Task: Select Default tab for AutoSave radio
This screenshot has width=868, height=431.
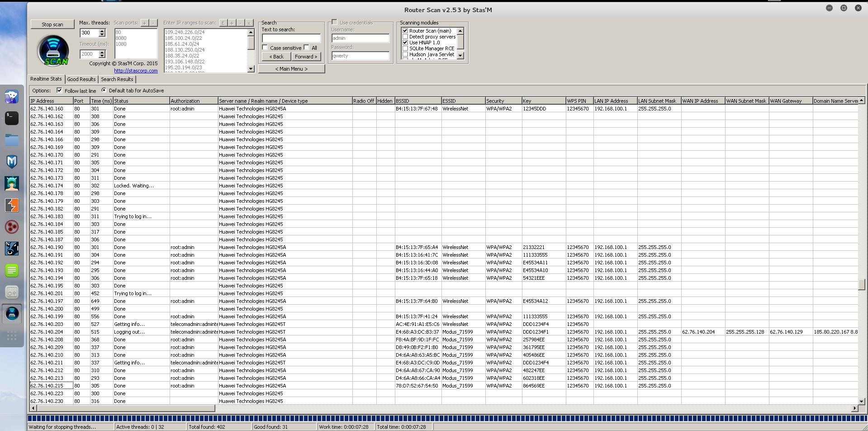Action: [x=104, y=91]
